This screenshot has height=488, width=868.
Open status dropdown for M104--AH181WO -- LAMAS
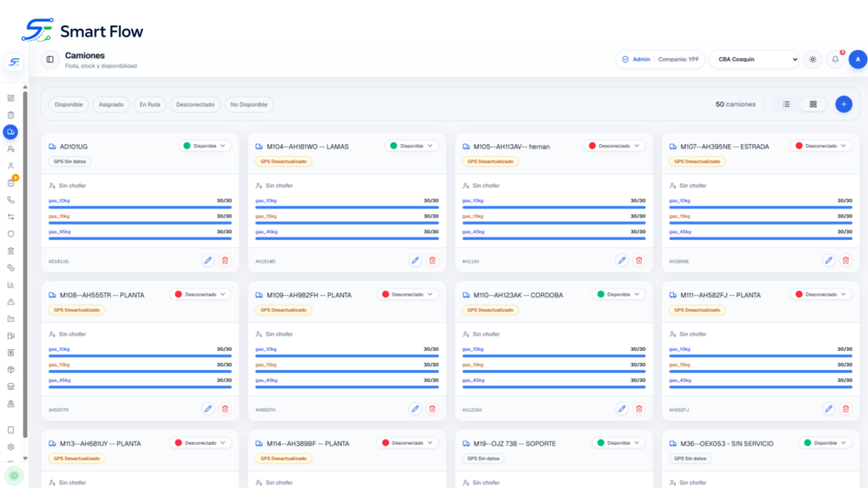tap(412, 146)
